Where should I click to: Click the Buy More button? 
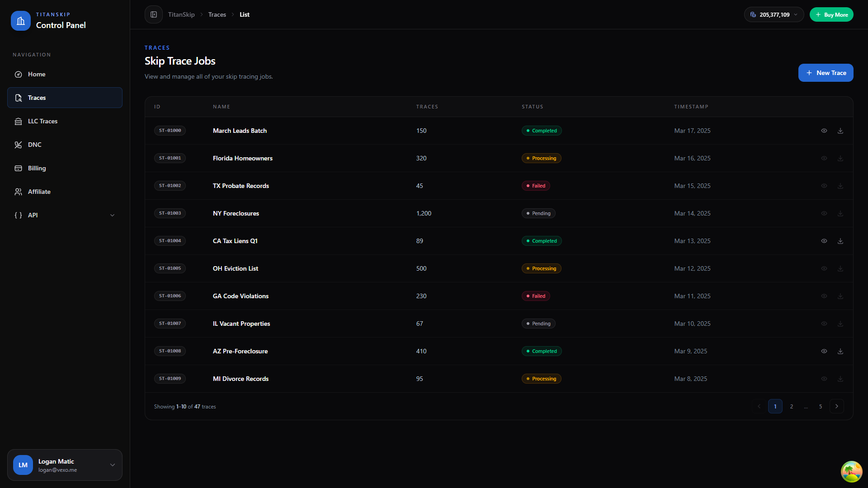[x=831, y=14]
